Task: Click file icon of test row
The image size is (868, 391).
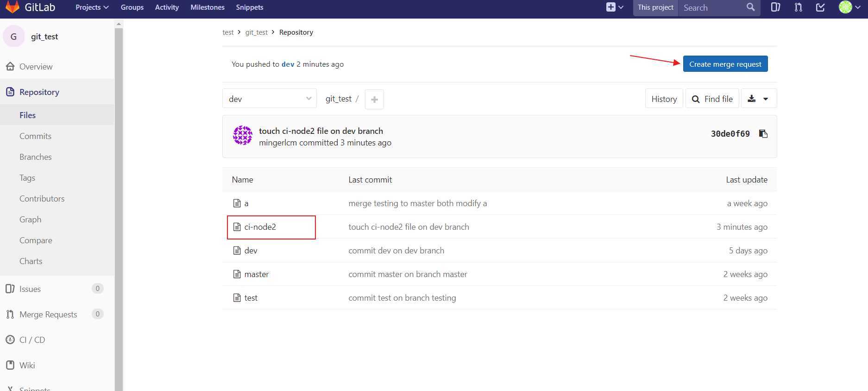Action: pyautogui.click(x=237, y=297)
